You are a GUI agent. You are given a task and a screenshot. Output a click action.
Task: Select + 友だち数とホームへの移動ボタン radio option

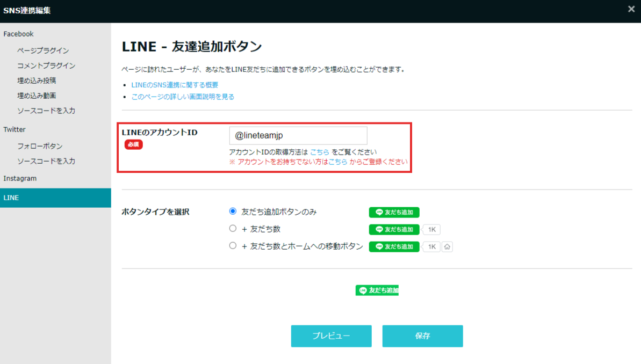(233, 245)
